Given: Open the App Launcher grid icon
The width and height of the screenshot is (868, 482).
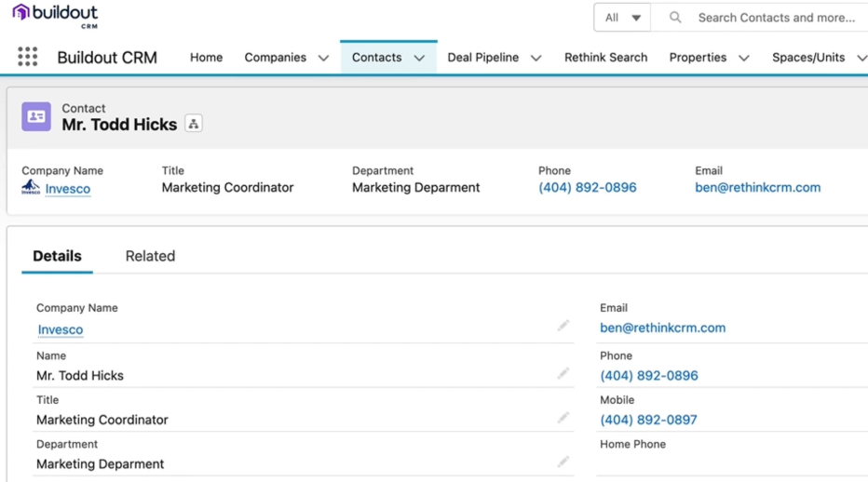Looking at the screenshot, I should pyautogui.click(x=28, y=57).
